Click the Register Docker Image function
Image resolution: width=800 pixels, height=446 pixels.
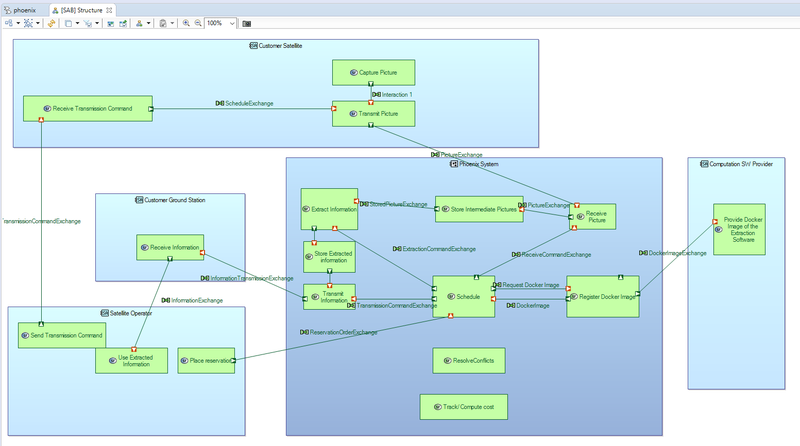pos(603,297)
